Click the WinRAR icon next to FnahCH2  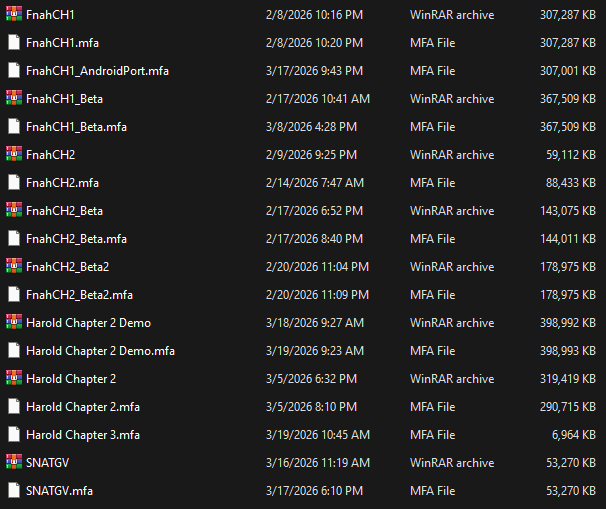point(13,155)
